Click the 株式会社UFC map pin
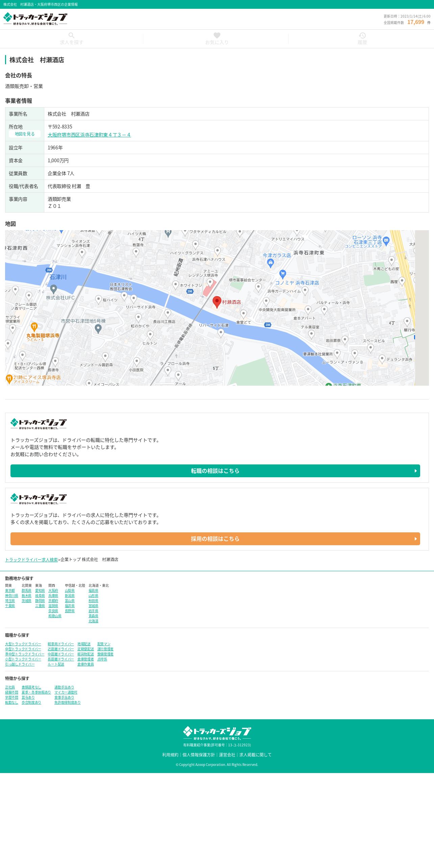 [x=53, y=289]
